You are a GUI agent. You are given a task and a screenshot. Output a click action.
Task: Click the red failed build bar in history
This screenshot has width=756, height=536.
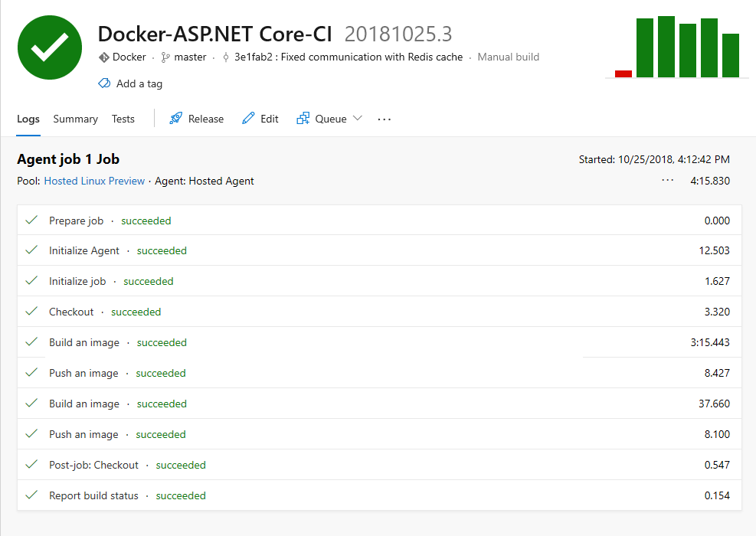(x=623, y=74)
